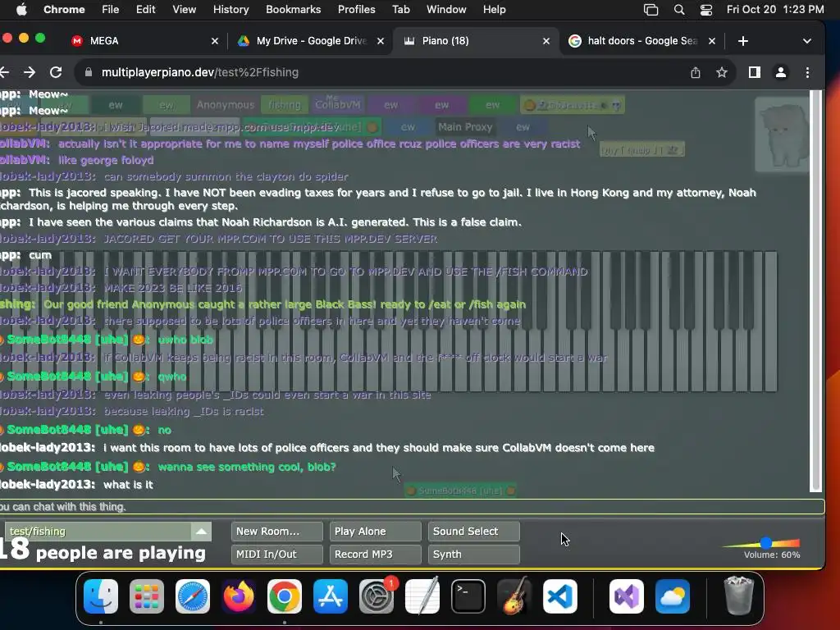Go forward in browser history
This screenshot has width=840, height=630.
click(x=30, y=72)
